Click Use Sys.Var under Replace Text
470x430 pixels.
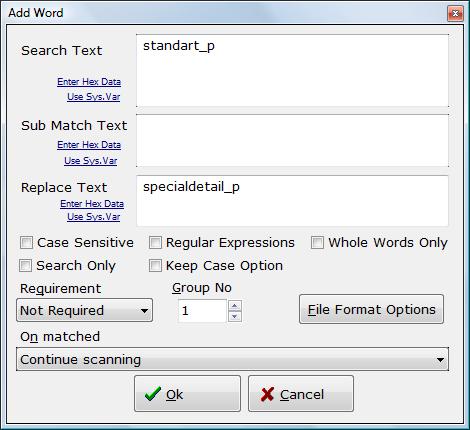[93, 217]
